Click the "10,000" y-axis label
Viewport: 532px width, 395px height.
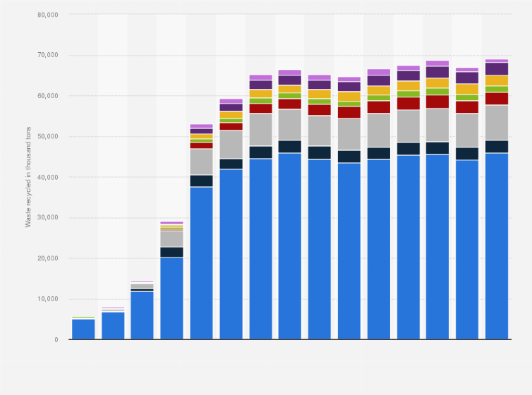pyautogui.click(x=47, y=299)
